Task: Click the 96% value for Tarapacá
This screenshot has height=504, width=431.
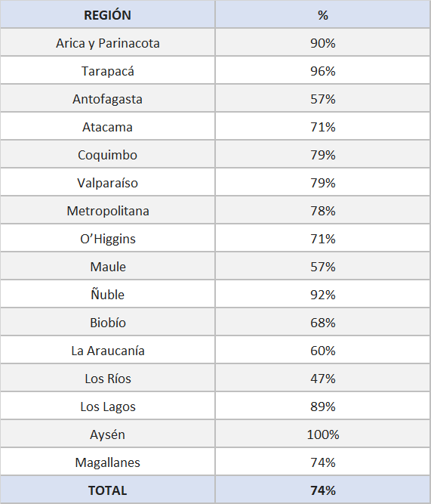Action: [323, 70]
